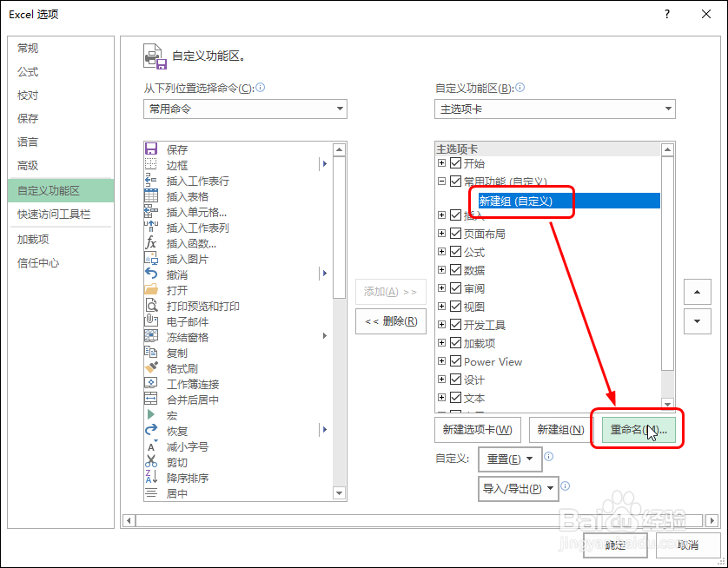Click the Insert Function (插入函数) fx icon
This screenshot has height=568, width=728.
point(151,242)
